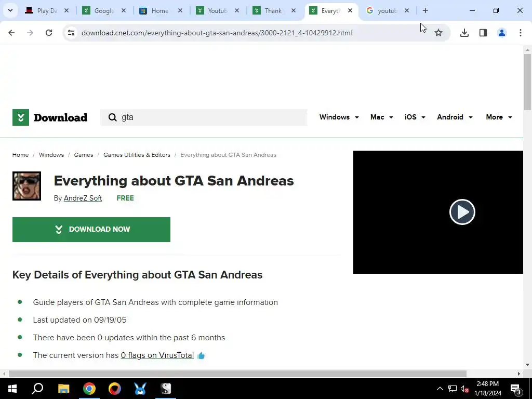Image resolution: width=532 pixels, height=399 pixels.
Task: Click the browser back arrow
Action: tap(11, 33)
